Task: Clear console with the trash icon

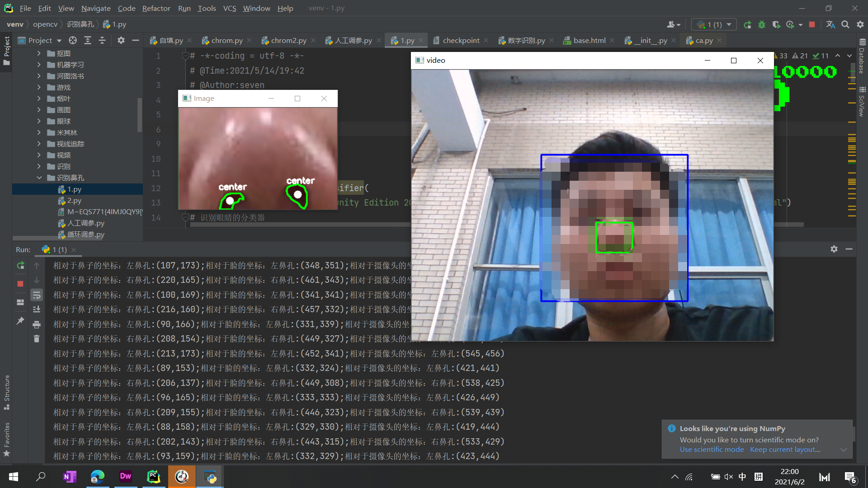Action: pos(37,339)
